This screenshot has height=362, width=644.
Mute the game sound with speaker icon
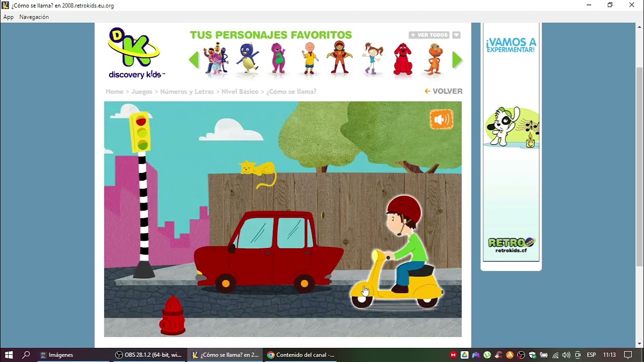(441, 120)
